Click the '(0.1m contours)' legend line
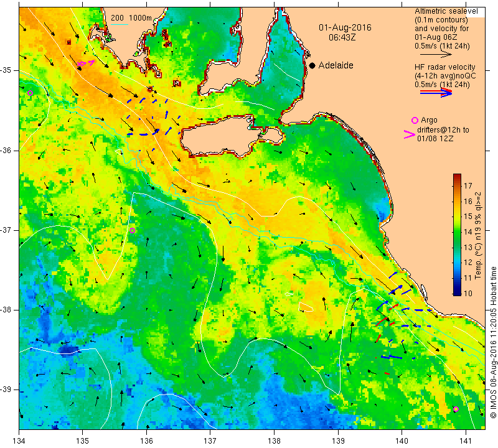Viewport: 498px width, 448px height. click(441, 20)
